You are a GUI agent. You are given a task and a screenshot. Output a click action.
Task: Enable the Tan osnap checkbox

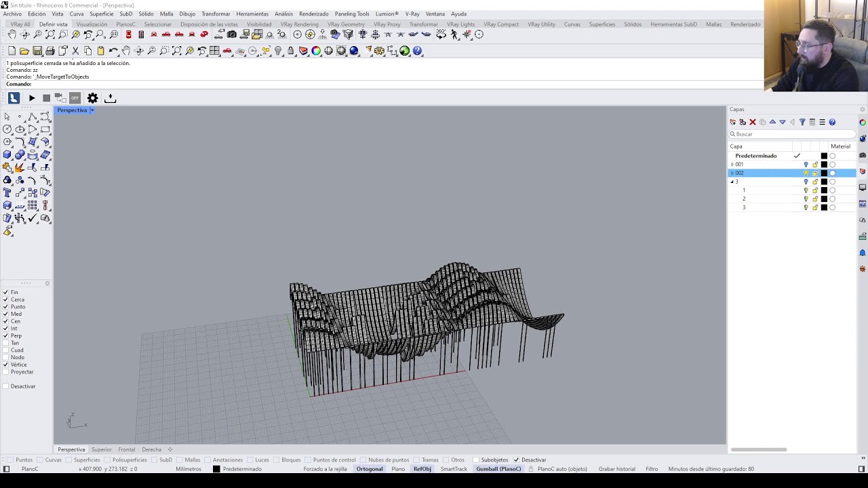[5, 343]
